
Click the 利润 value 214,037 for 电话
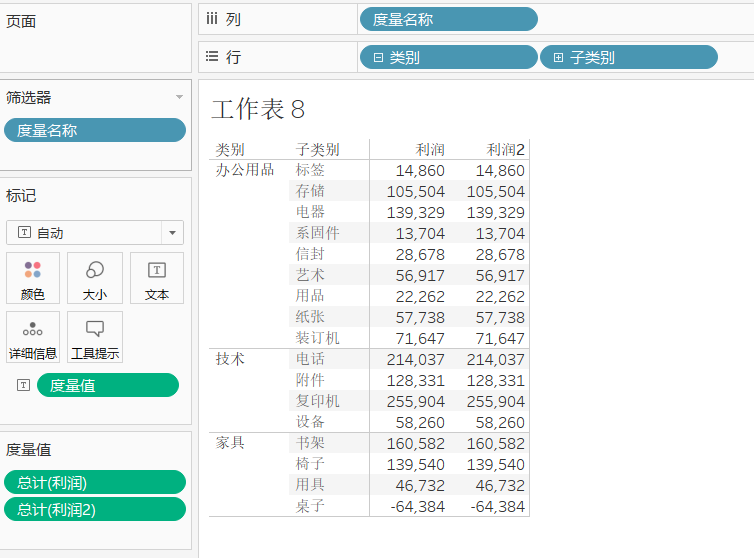[416, 359]
